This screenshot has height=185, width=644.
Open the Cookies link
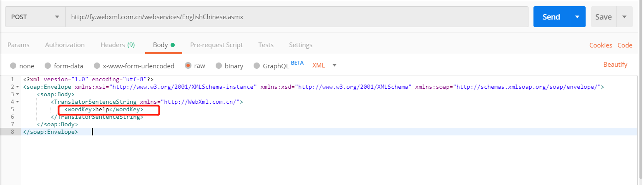601,45
